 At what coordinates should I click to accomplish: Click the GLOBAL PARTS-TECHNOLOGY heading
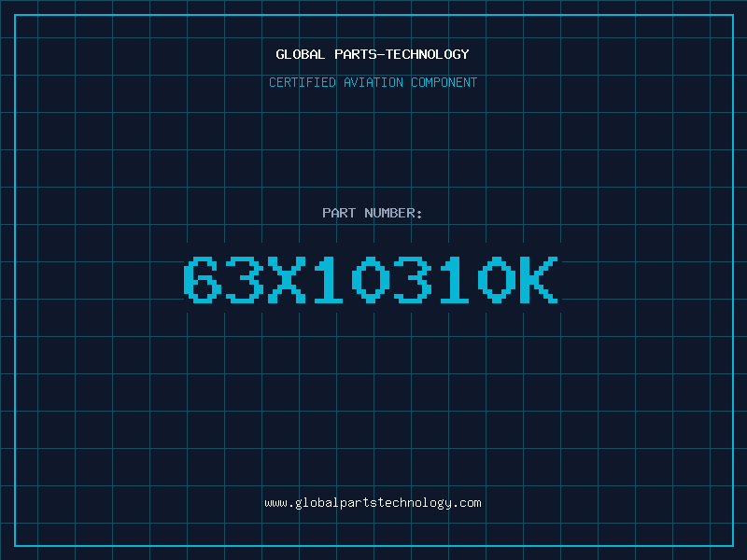tap(373, 54)
